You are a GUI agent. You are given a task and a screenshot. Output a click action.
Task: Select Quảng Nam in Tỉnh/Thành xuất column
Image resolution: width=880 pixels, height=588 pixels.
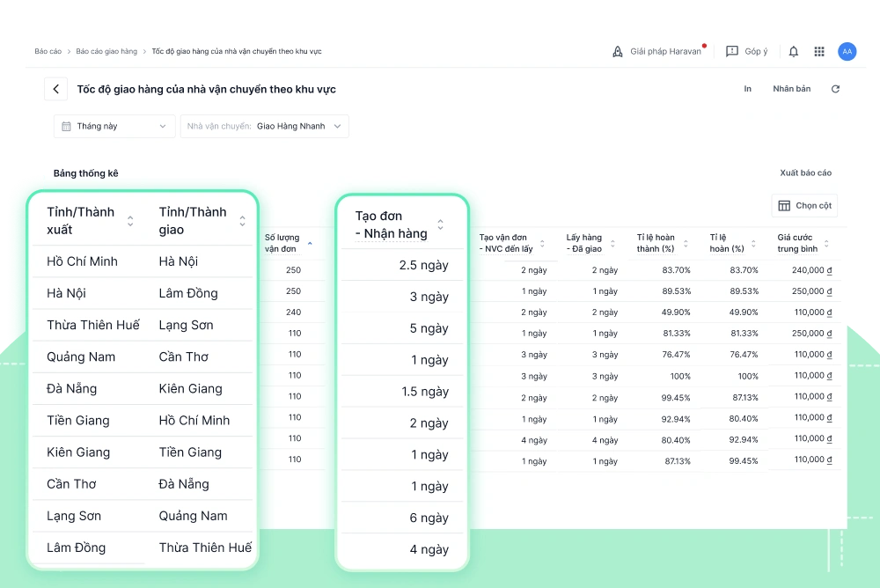click(x=81, y=356)
